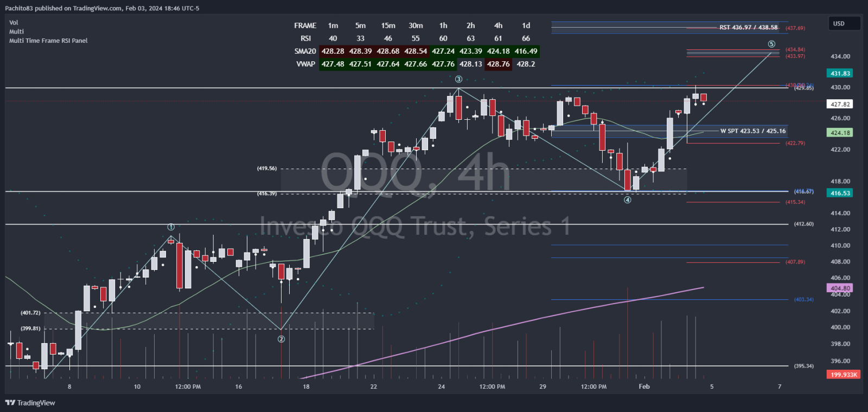Click the green 424.18 price tag
Screen dimensions: 868x412
pyautogui.click(x=840, y=133)
